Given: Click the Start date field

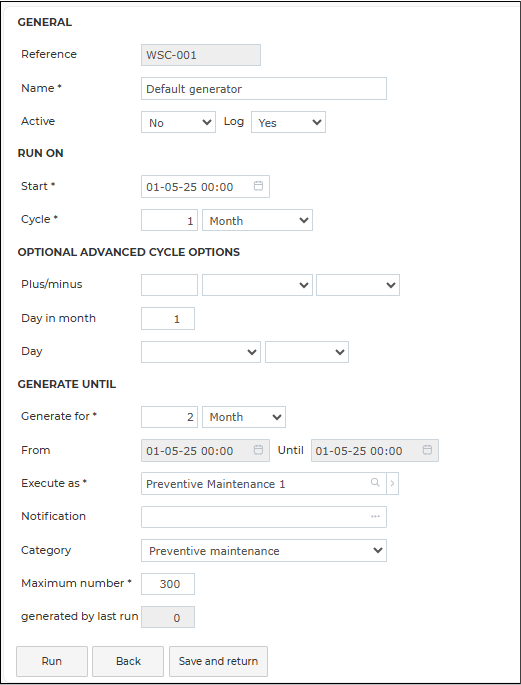Looking at the screenshot, I should [205, 187].
